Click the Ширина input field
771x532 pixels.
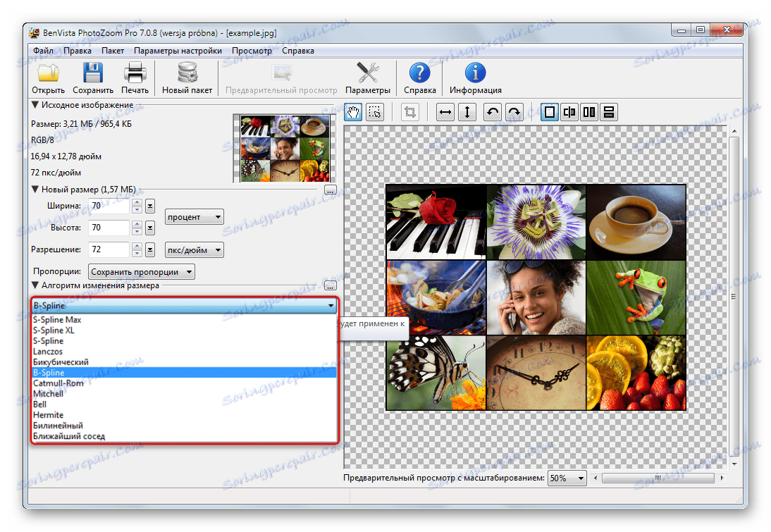(x=109, y=206)
